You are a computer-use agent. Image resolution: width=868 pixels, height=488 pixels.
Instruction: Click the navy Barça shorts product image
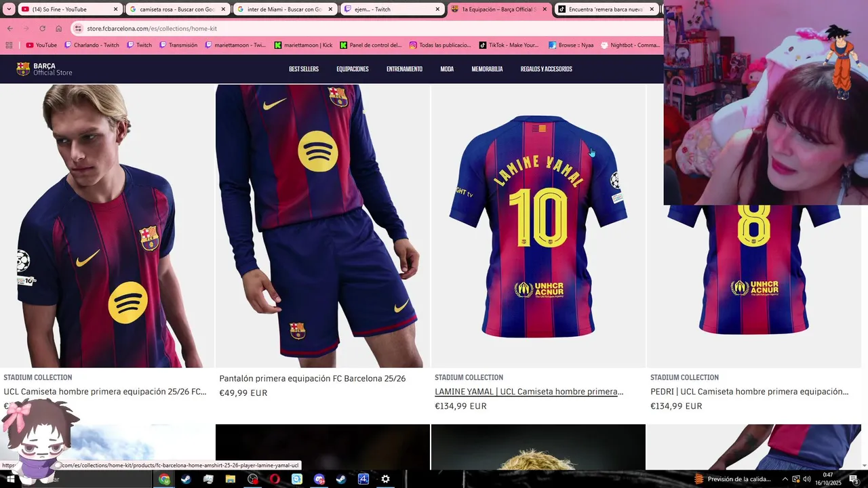[x=322, y=226]
